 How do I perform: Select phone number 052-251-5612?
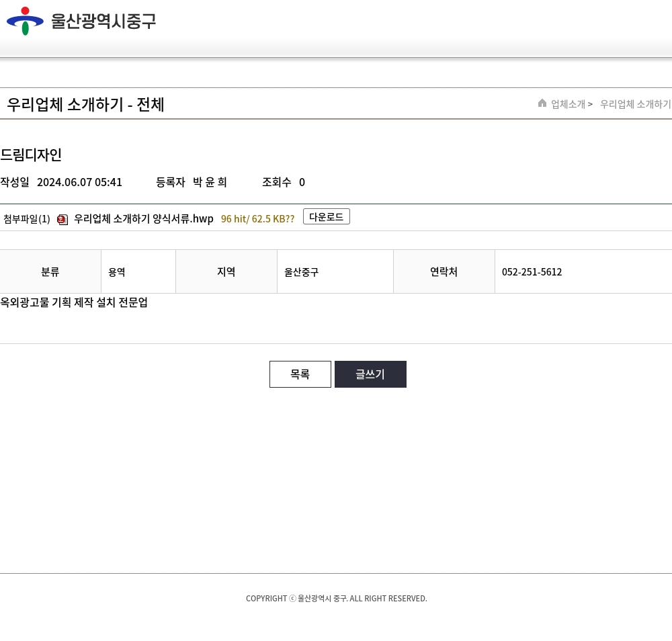[x=532, y=272]
